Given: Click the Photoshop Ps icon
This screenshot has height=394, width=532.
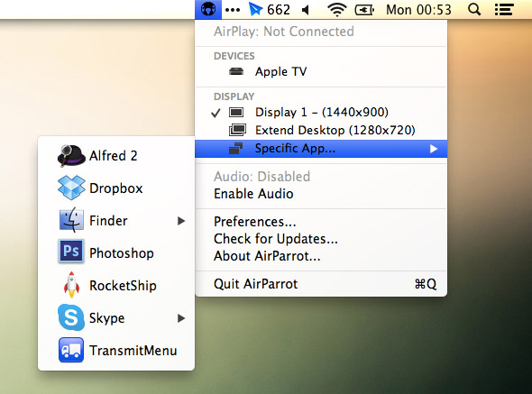Looking at the screenshot, I should [x=71, y=252].
